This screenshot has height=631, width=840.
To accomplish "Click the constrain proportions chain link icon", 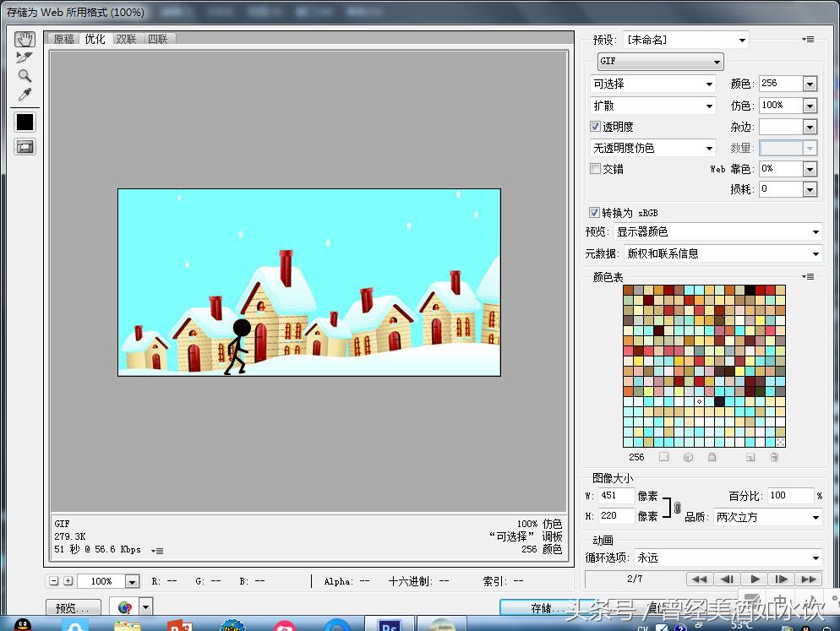I will pos(677,508).
